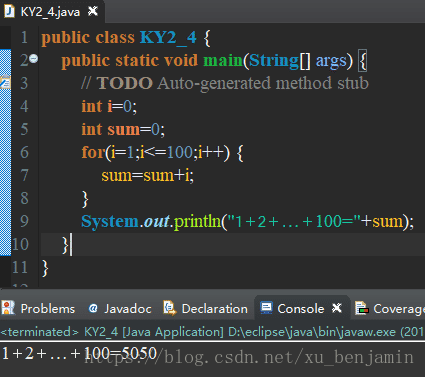Click the int sum=0 declaration
Image resolution: width=425 pixels, height=377 pixels.
pyautogui.click(x=123, y=129)
